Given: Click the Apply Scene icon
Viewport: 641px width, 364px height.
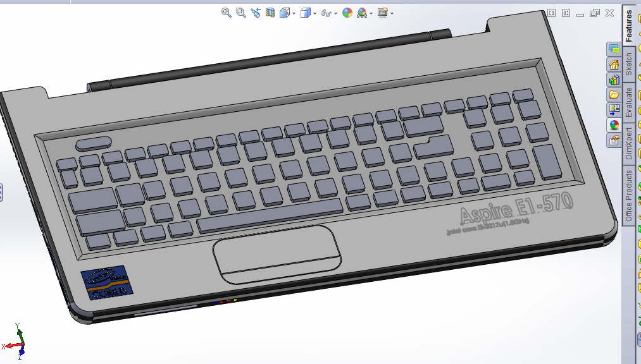Looking at the screenshot, I should [362, 13].
